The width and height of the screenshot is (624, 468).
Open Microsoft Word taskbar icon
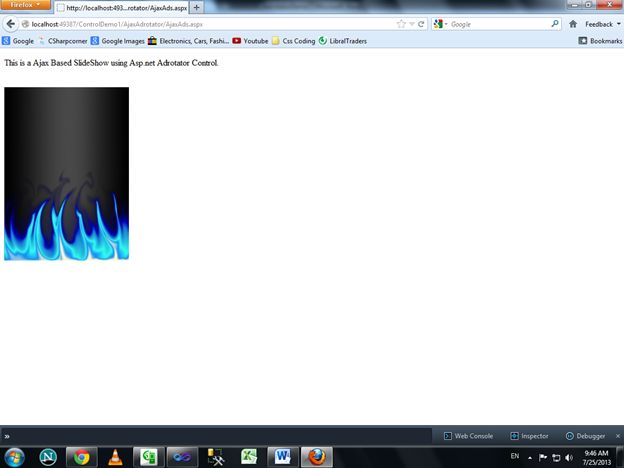(283, 457)
